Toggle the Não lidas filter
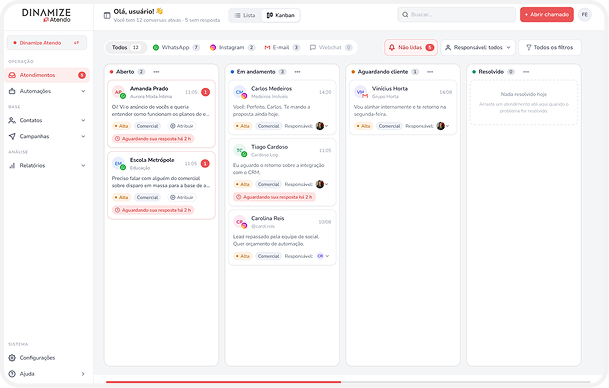 pyautogui.click(x=411, y=47)
